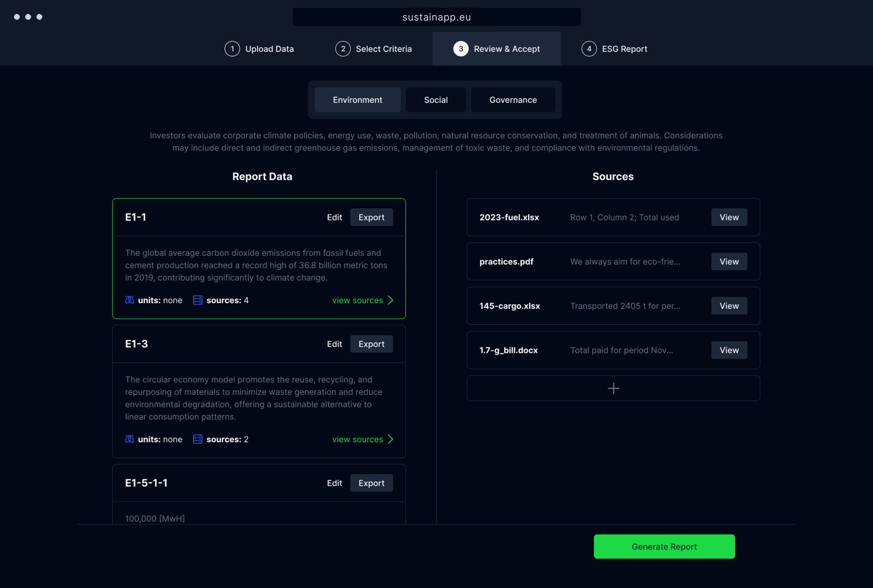Select the Environment tab
Image resolution: width=873 pixels, height=588 pixels.
(357, 100)
